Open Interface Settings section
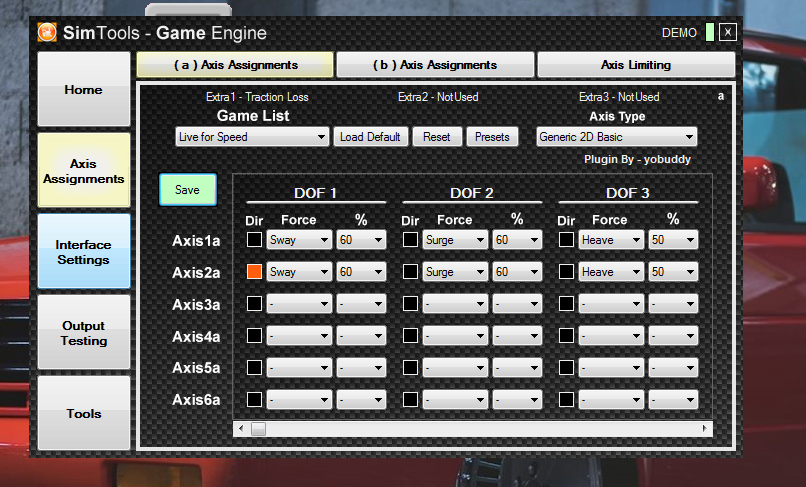 (84, 251)
